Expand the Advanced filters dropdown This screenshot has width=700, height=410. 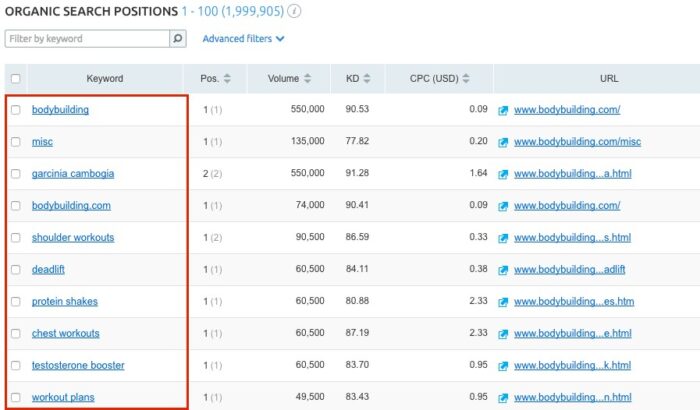243,39
